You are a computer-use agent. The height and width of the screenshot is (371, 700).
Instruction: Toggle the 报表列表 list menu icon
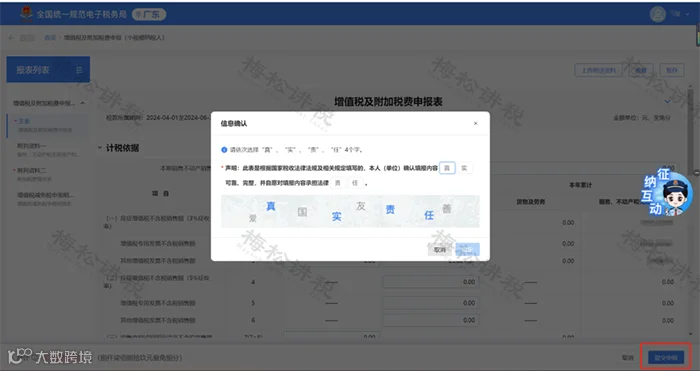click(x=79, y=70)
